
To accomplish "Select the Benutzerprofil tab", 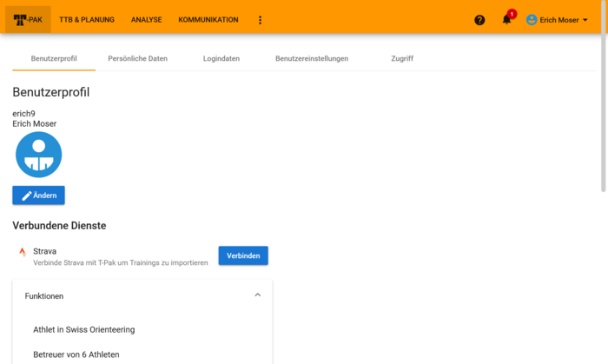I will coord(54,58).
